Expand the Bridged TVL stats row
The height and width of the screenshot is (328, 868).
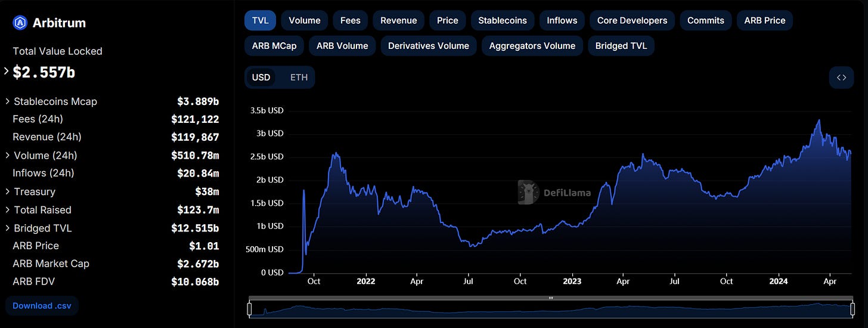pos(7,228)
